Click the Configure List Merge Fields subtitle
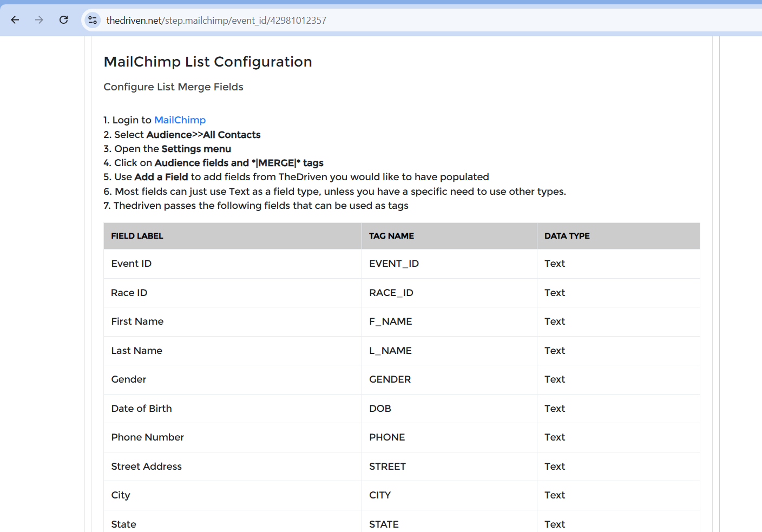The height and width of the screenshot is (532, 762). (173, 87)
